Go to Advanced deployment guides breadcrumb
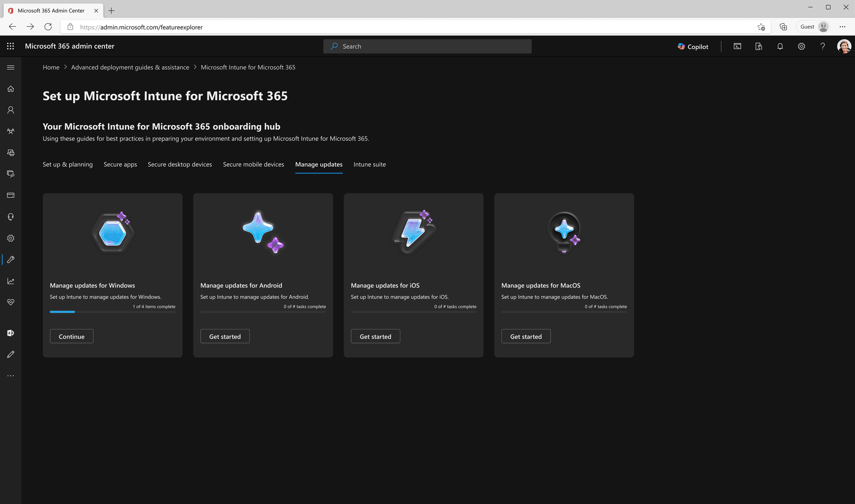 coord(130,67)
